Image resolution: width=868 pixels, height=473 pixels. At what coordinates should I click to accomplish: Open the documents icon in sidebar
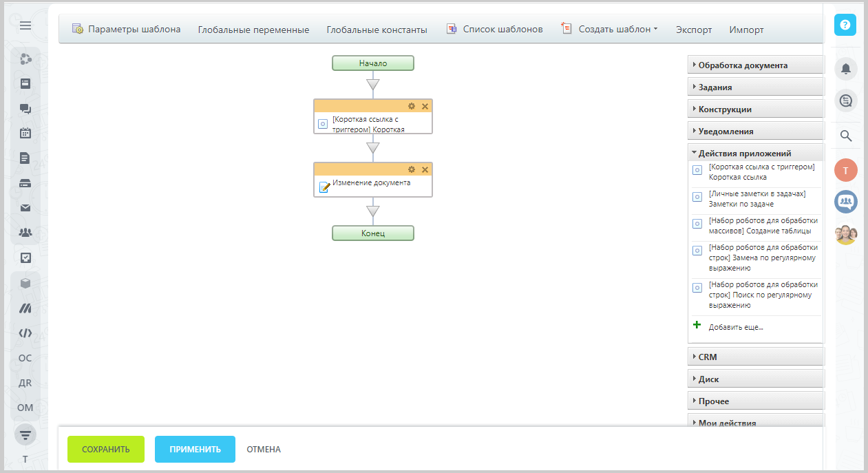tap(25, 158)
